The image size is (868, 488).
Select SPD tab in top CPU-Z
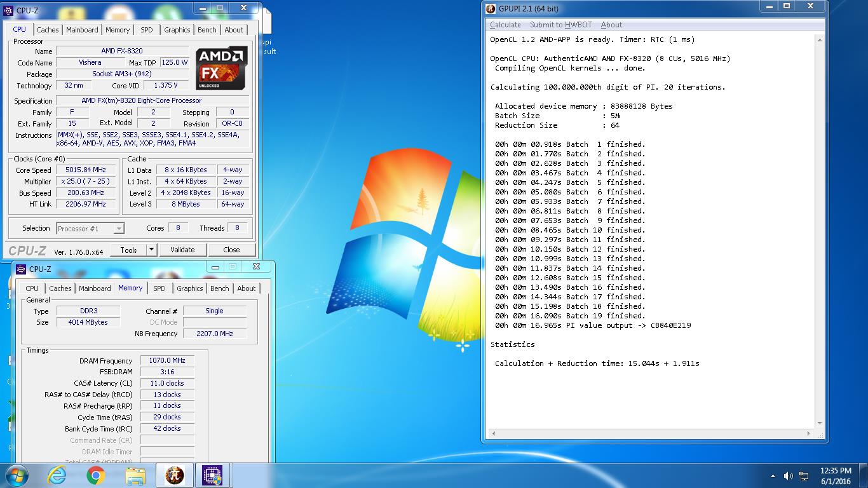[x=147, y=30]
